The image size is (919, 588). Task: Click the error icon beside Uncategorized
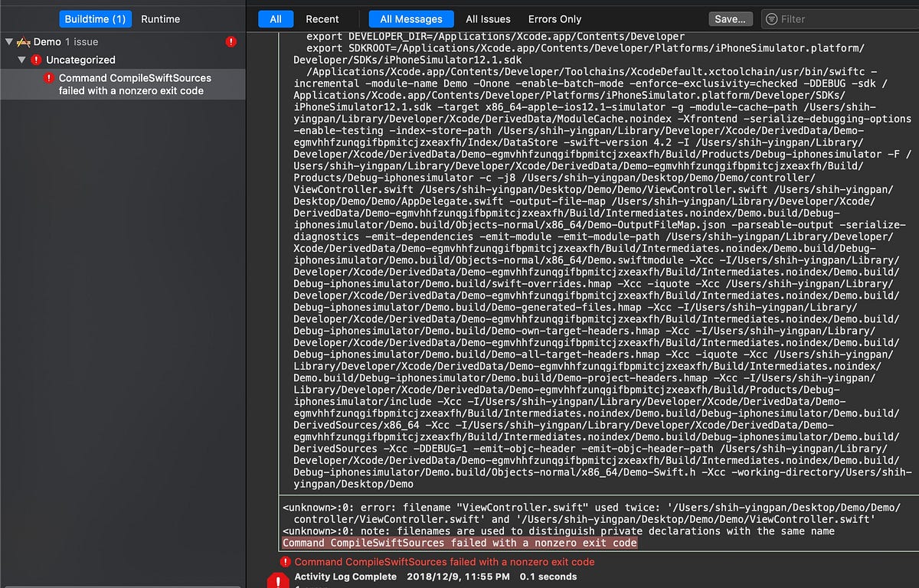(x=37, y=60)
